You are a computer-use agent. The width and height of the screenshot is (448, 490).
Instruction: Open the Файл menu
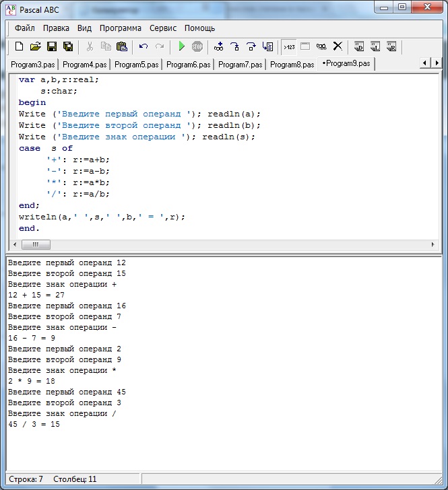pyautogui.click(x=25, y=28)
